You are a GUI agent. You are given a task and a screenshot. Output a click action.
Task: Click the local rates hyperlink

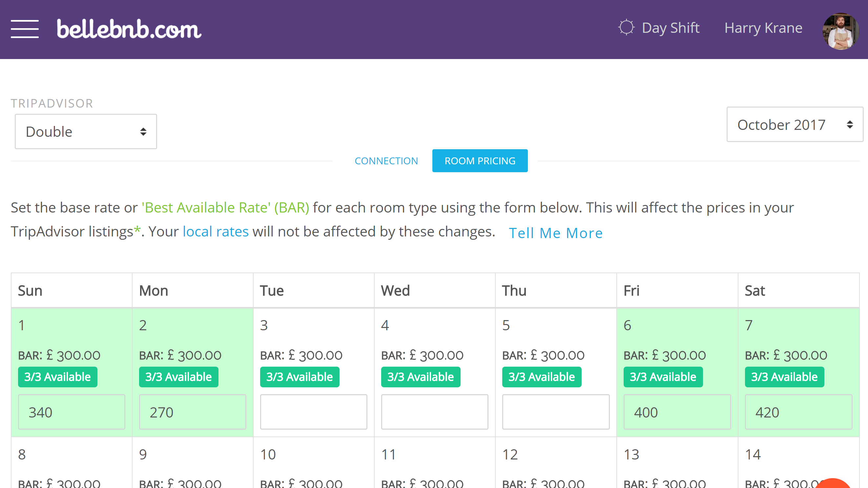(216, 231)
